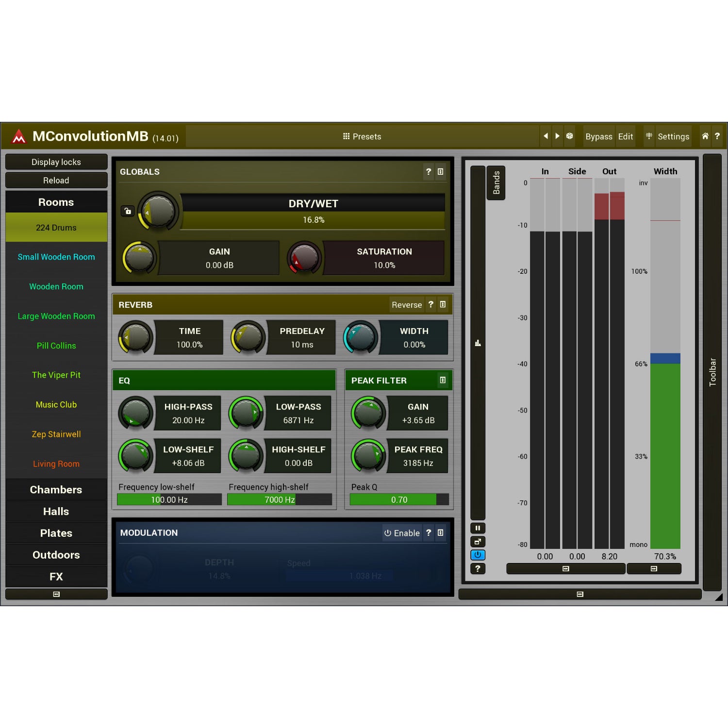The height and width of the screenshot is (728, 728).
Task: Open the home icon in title bar
Action: click(705, 136)
